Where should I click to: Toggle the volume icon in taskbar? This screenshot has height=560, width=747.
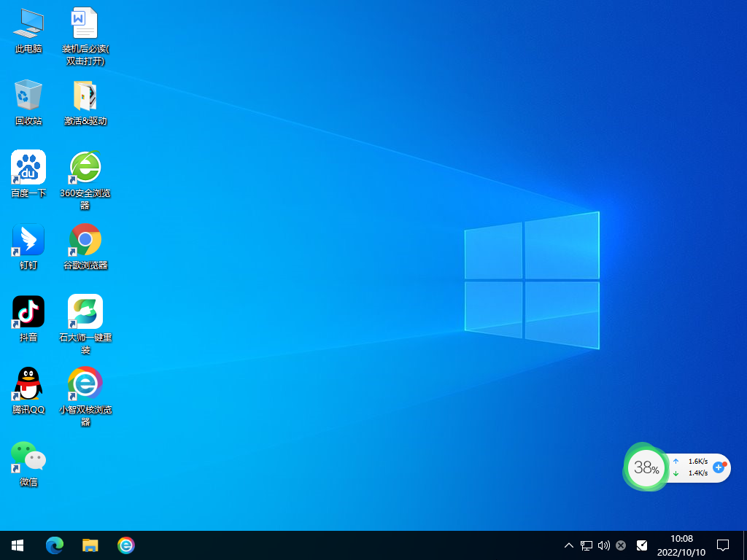click(x=603, y=545)
